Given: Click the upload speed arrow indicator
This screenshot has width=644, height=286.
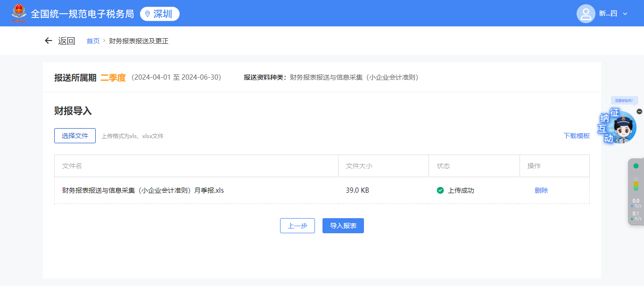Looking at the screenshot, I should click(632, 206).
